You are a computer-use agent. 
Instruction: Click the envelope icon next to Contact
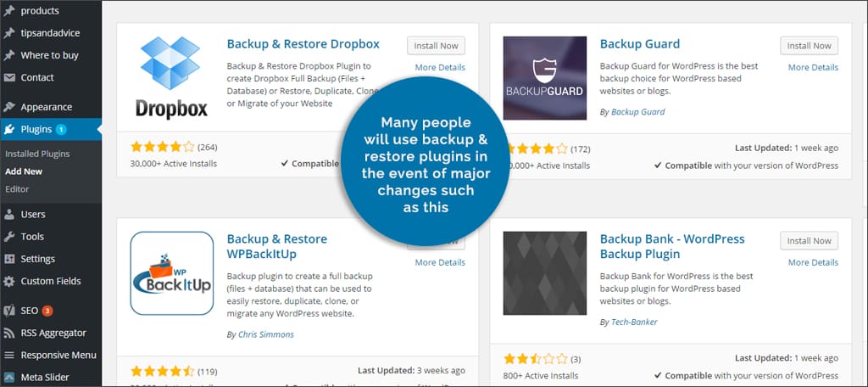pyautogui.click(x=9, y=77)
